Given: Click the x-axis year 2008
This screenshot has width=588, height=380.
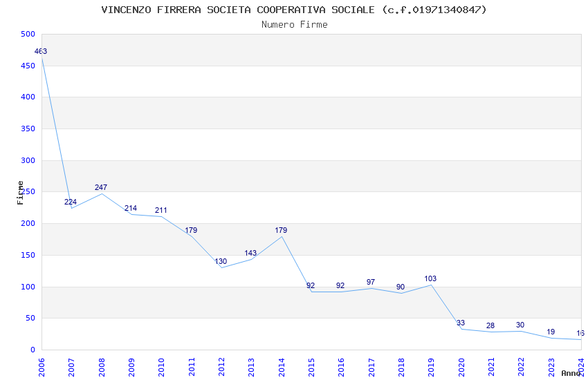Looking at the screenshot, I should click(x=101, y=367).
